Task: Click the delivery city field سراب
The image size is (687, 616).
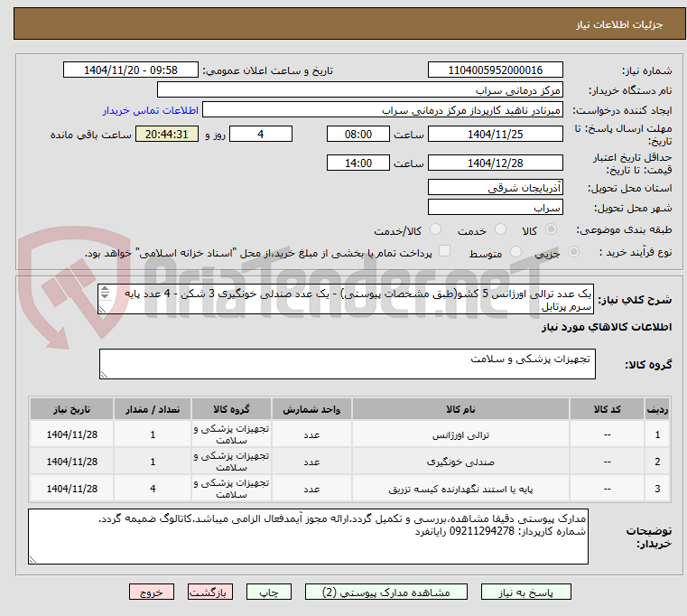Action: [x=495, y=207]
